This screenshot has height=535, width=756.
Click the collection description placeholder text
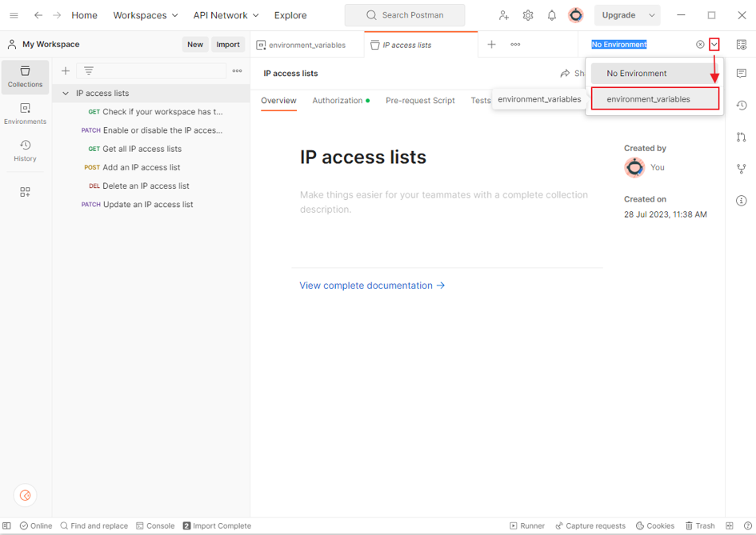tap(443, 202)
